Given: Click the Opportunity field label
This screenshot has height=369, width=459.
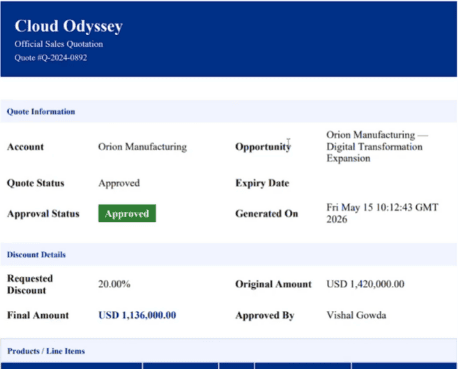Looking at the screenshot, I should [263, 147].
